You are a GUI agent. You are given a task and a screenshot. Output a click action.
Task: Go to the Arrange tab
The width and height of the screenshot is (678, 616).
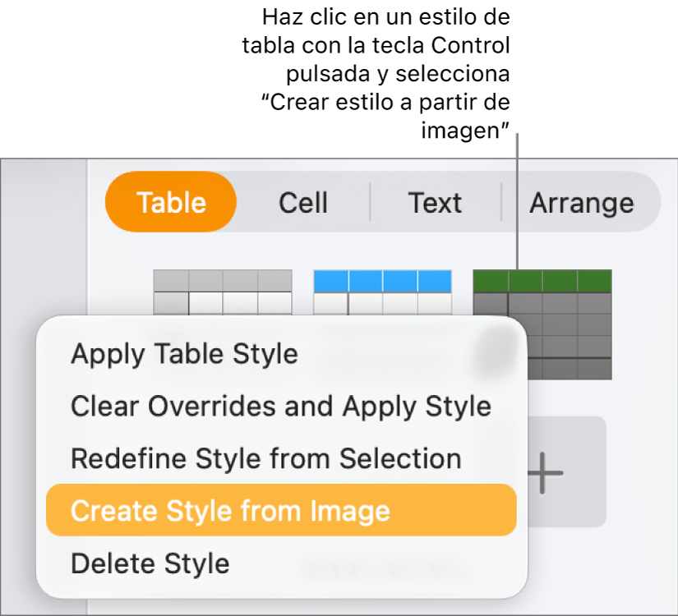click(x=581, y=203)
